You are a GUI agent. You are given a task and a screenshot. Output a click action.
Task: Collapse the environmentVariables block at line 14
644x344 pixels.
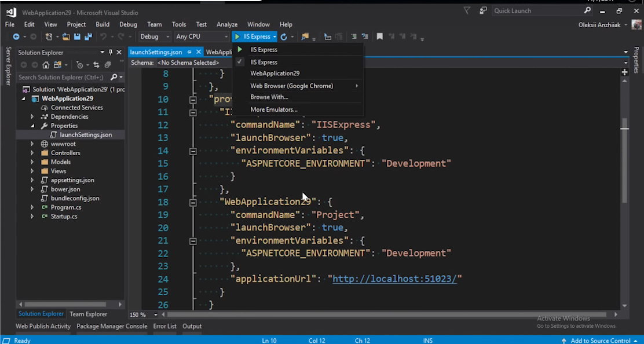tap(193, 151)
